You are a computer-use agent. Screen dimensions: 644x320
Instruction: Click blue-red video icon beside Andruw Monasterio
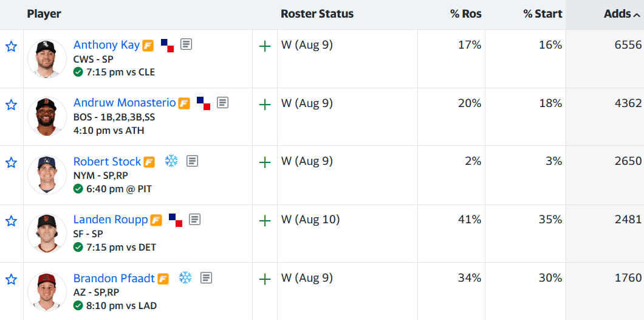(204, 103)
